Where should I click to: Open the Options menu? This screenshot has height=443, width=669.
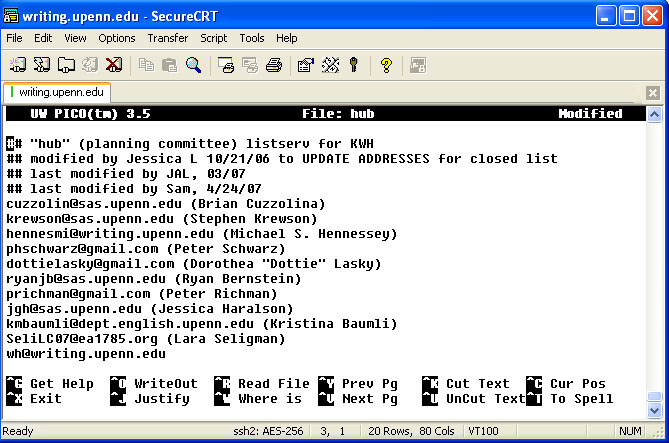[x=117, y=38]
